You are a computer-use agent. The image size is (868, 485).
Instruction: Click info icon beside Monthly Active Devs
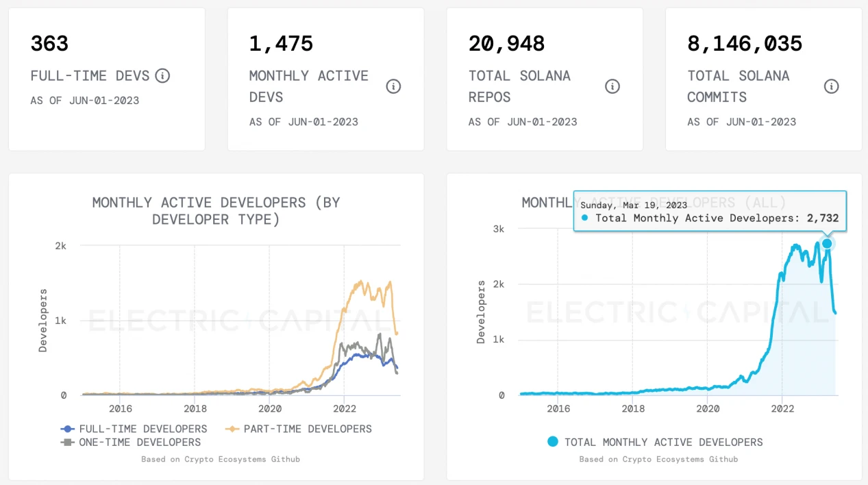pos(393,86)
